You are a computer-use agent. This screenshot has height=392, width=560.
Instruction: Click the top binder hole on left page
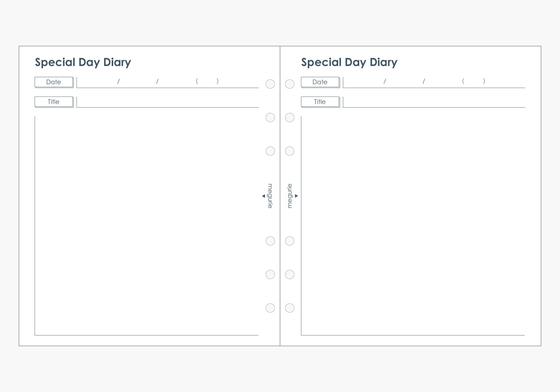tap(270, 84)
